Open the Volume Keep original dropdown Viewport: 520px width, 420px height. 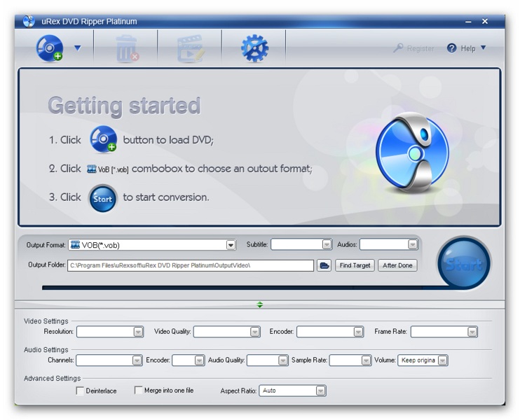pos(423,360)
